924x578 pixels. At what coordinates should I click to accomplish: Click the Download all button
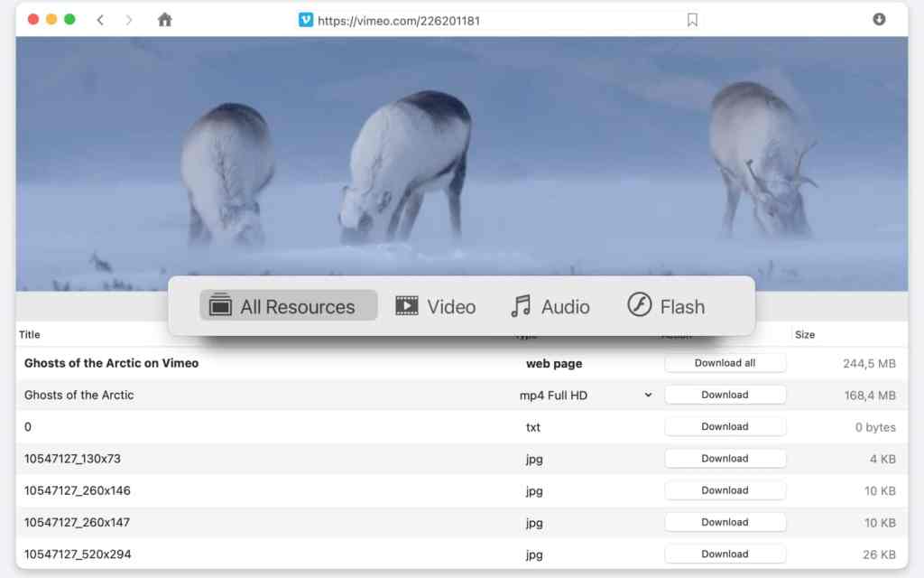point(725,363)
